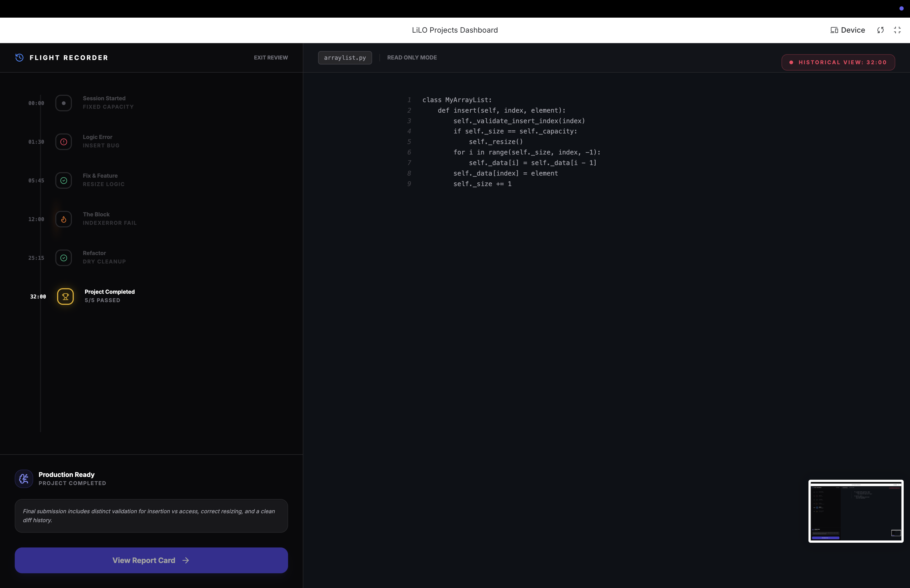Click the Project Completed trophy icon
Screen dimensions: 910x588
(65, 297)
